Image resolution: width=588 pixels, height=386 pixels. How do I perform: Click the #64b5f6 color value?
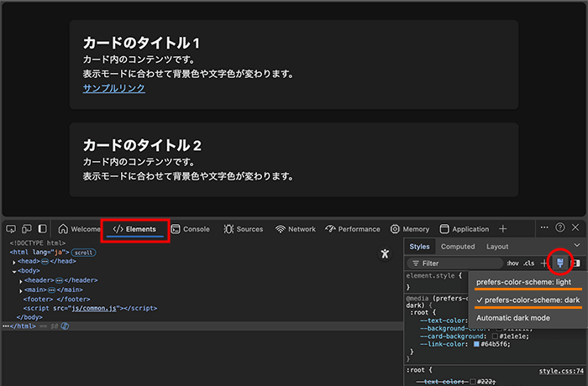click(x=494, y=344)
